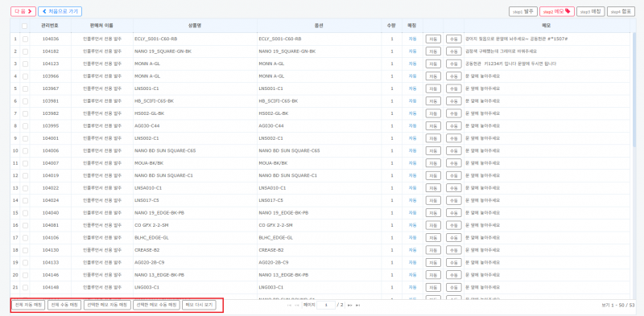Check the box for row 103966

click(26, 76)
